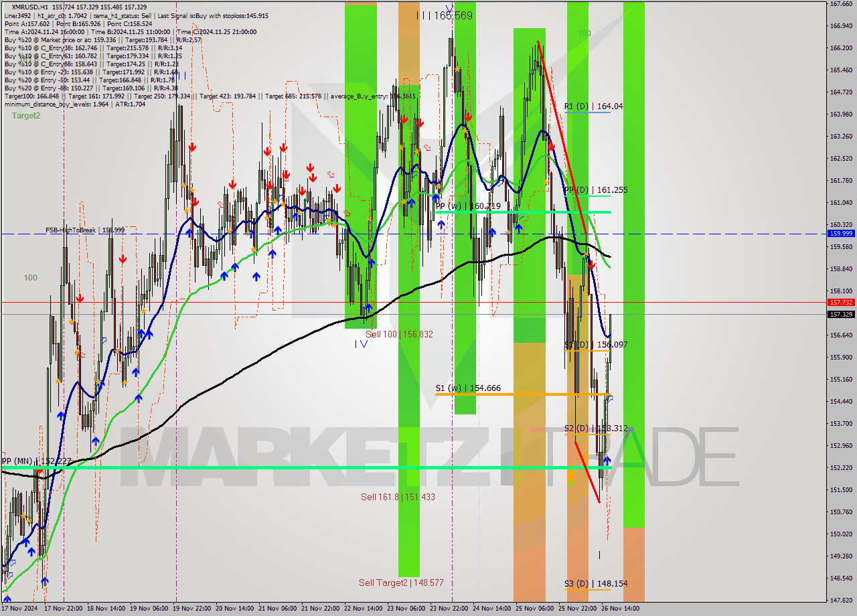The height and width of the screenshot is (616, 857).
Task: Click the PP (w) | 160.719 pivot label
Action: [468, 206]
